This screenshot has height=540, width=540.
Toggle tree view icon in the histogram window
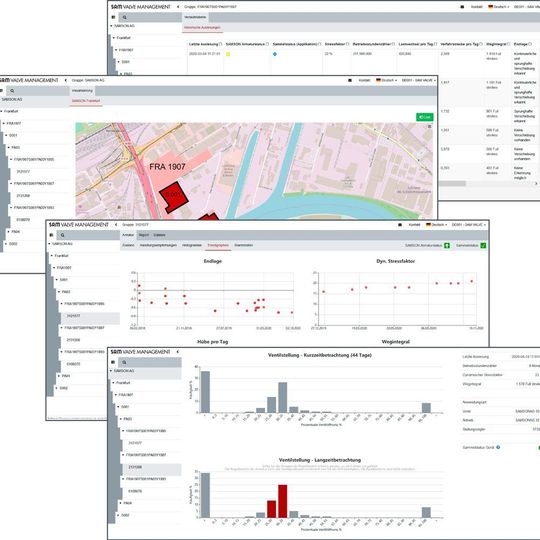click(x=113, y=362)
